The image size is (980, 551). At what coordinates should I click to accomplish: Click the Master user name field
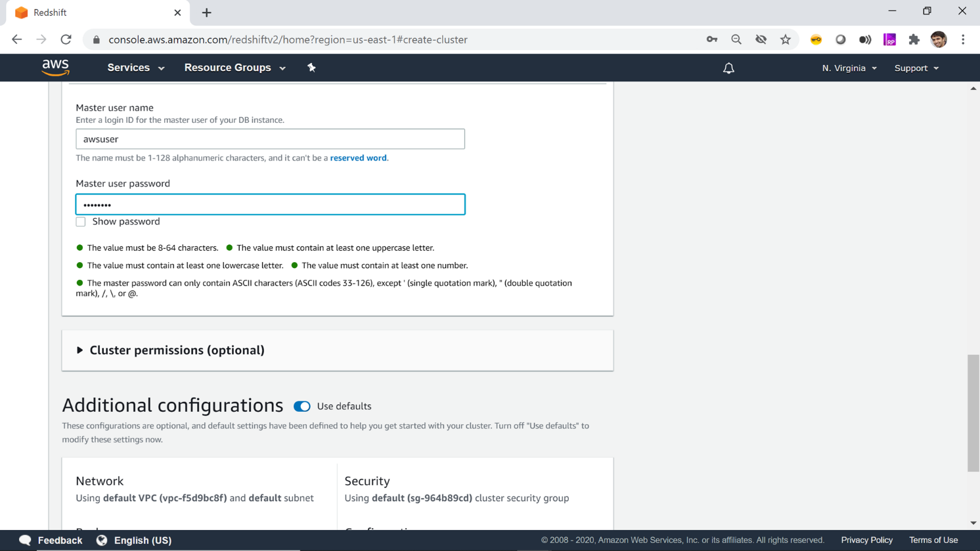tap(270, 139)
